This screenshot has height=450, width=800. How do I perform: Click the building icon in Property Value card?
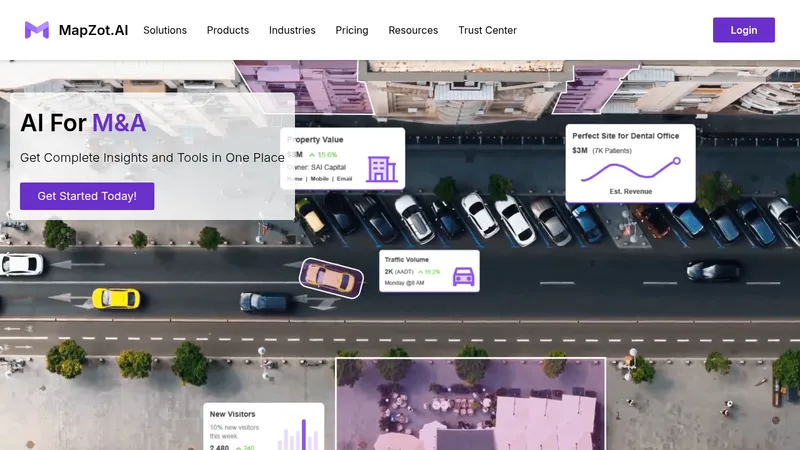pos(381,169)
